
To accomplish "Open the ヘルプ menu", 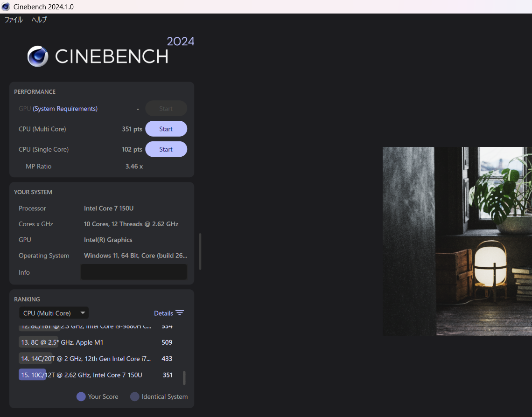I will [x=39, y=20].
